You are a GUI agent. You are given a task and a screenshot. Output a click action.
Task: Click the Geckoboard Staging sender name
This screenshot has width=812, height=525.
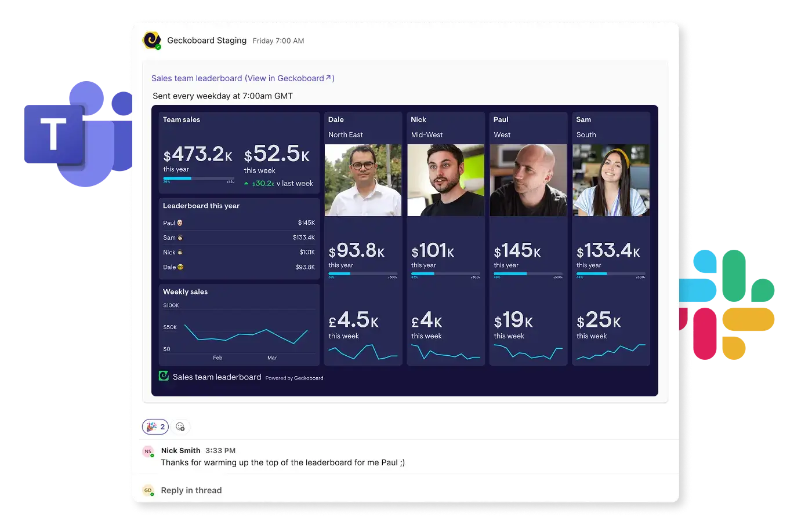207,41
